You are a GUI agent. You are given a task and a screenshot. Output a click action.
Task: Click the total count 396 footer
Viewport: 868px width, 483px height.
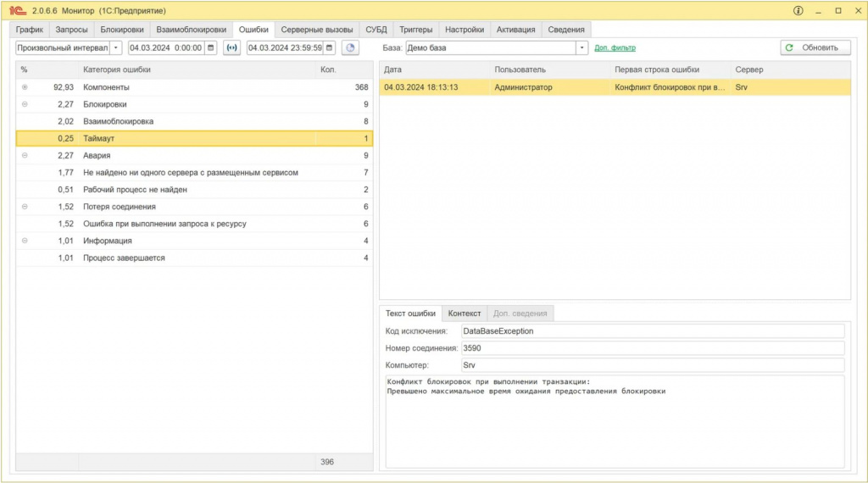point(327,462)
